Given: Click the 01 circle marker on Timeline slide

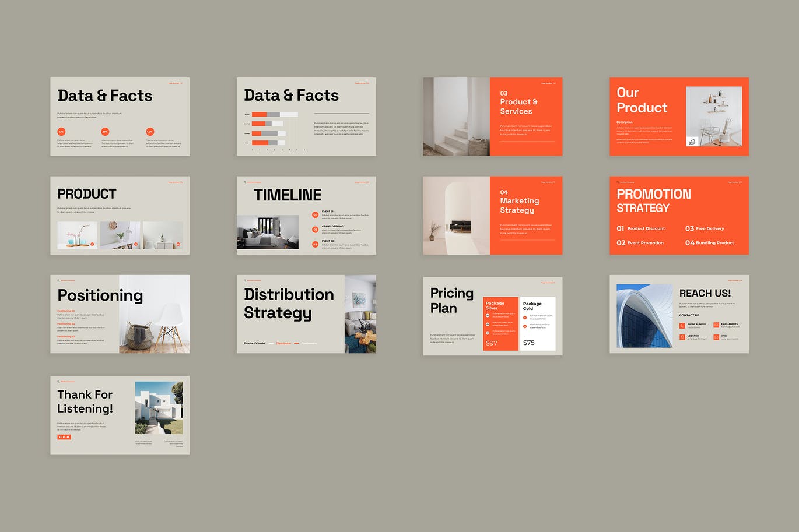Looking at the screenshot, I should (315, 215).
